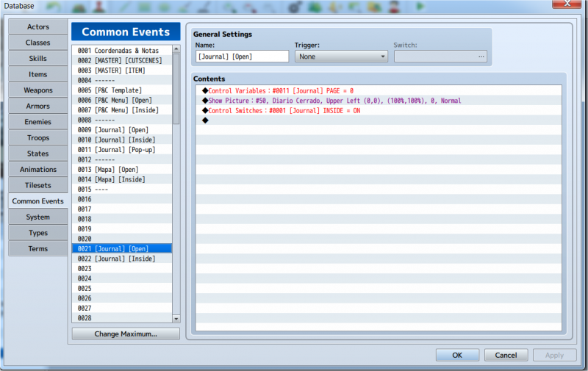Viewport: 588px width, 371px height.
Task: Select the Common Events tab
Action: pyautogui.click(x=38, y=201)
